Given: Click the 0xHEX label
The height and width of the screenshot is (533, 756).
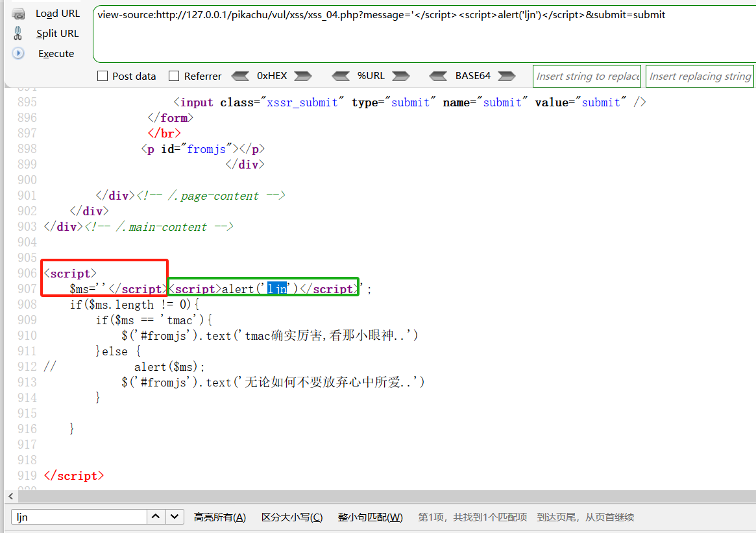Looking at the screenshot, I should click(272, 76).
